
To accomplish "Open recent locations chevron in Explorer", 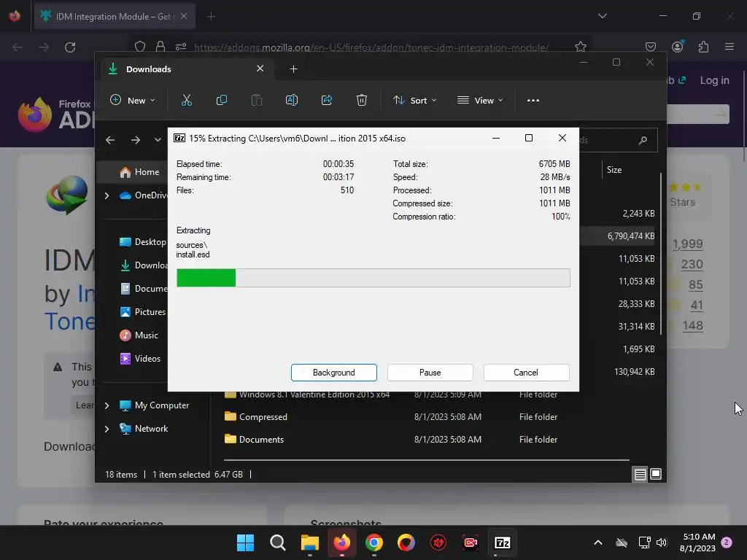I will point(158,140).
